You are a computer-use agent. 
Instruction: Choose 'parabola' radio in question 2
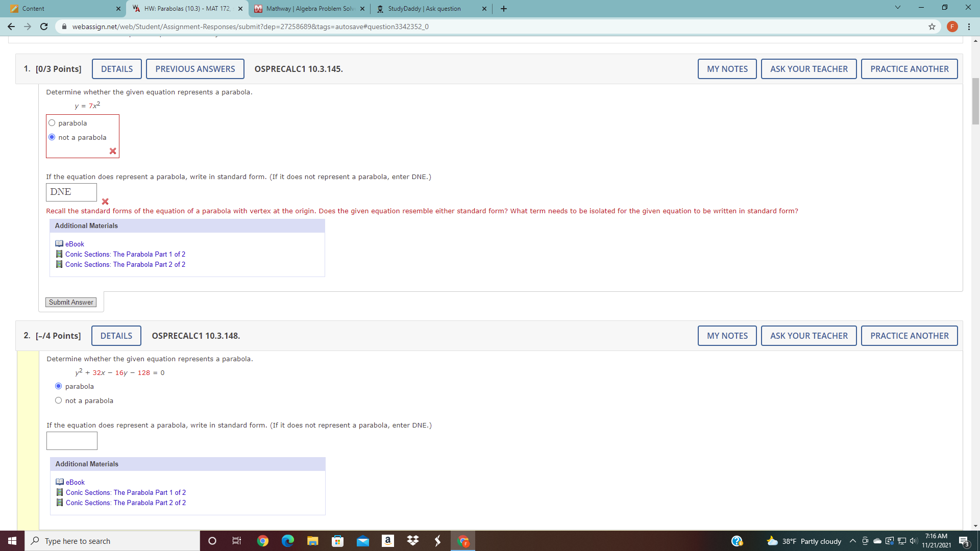(59, 386)
